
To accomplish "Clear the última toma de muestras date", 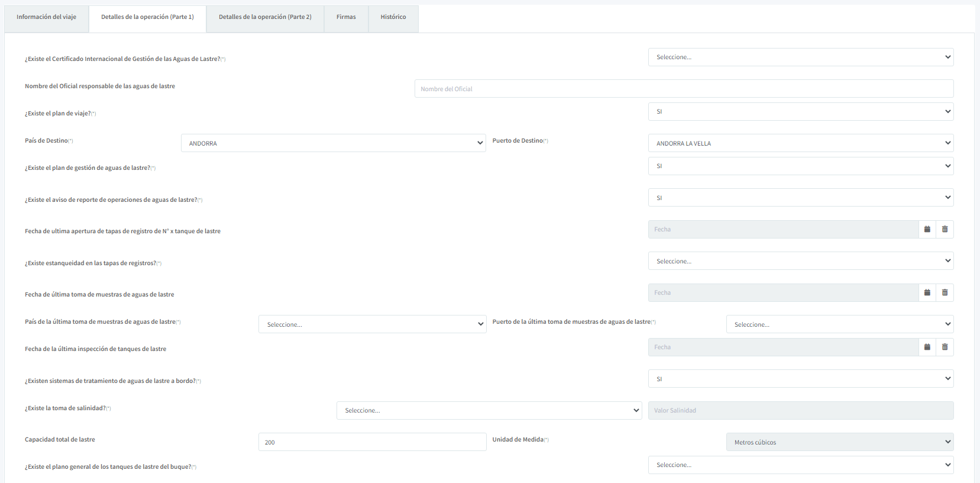I will [x=945, y=293].
